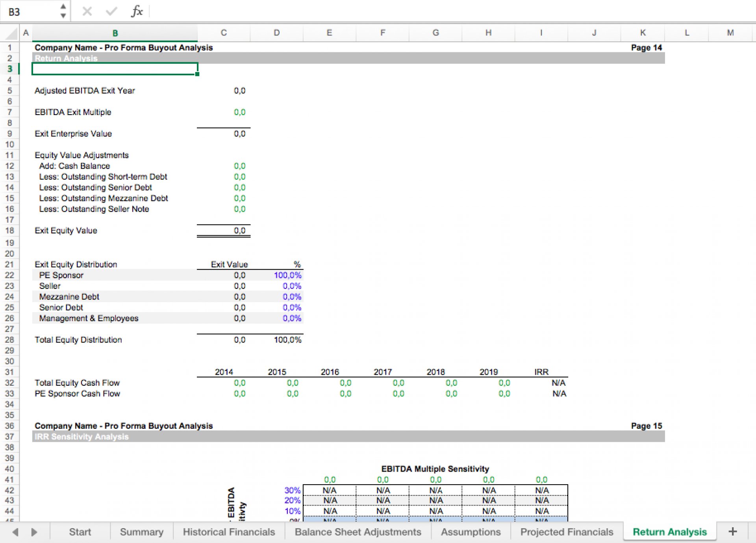The height and width of the screenshot is (543, 756).
Task: Click the 'Exit Equity Distribution' heading
Action: [76, 264]
